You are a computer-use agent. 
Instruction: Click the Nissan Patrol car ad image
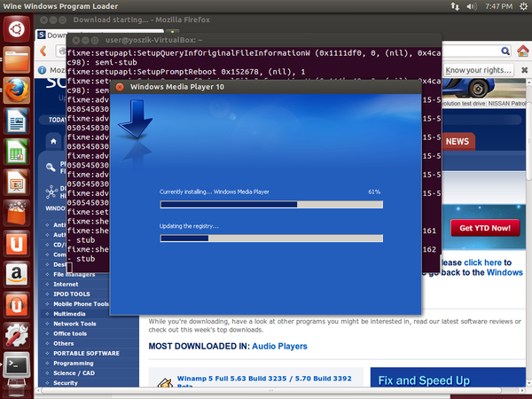(x=484, y=90)
